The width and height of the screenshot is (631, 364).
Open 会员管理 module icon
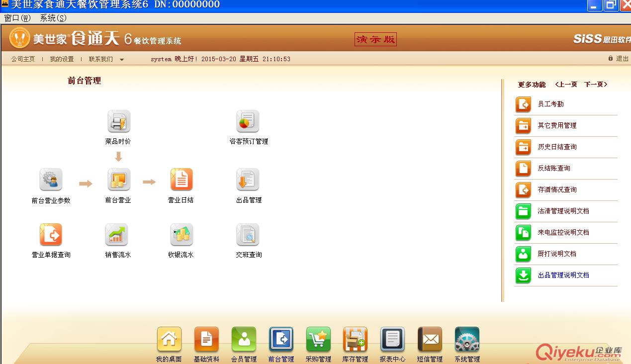(x=244, y=340)
